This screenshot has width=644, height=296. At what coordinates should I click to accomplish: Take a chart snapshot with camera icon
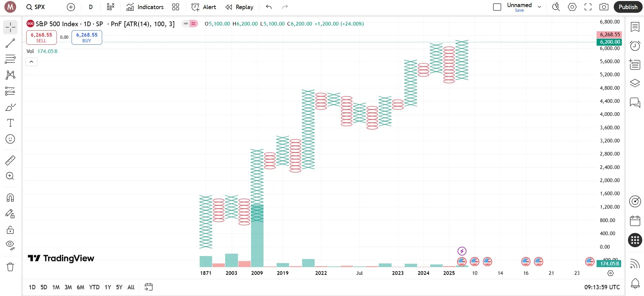point(604,7)
